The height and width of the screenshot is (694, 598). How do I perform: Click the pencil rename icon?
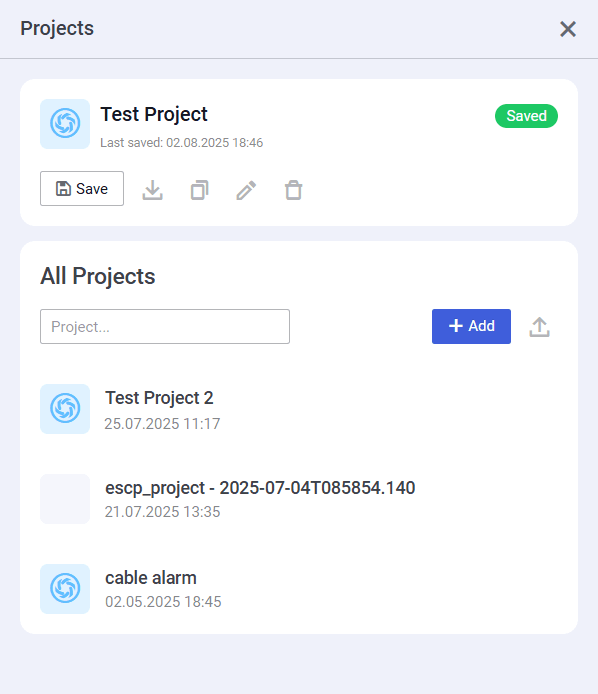pyautogui.click(x=246, y=190)
